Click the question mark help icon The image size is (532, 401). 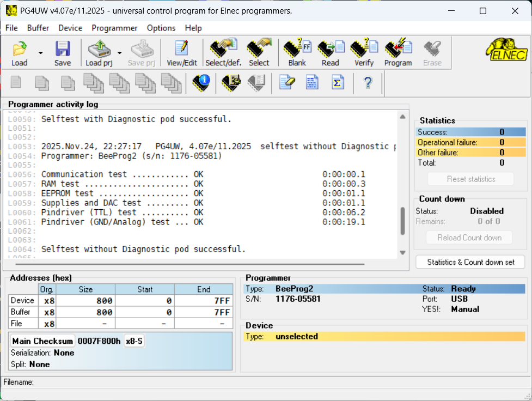click(x=368, y=82)
